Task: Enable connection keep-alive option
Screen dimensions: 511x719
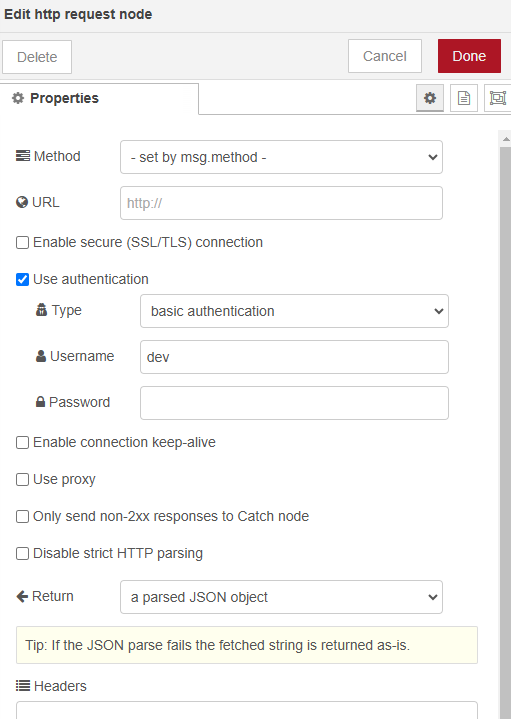Action: click(x=22, y=442)
